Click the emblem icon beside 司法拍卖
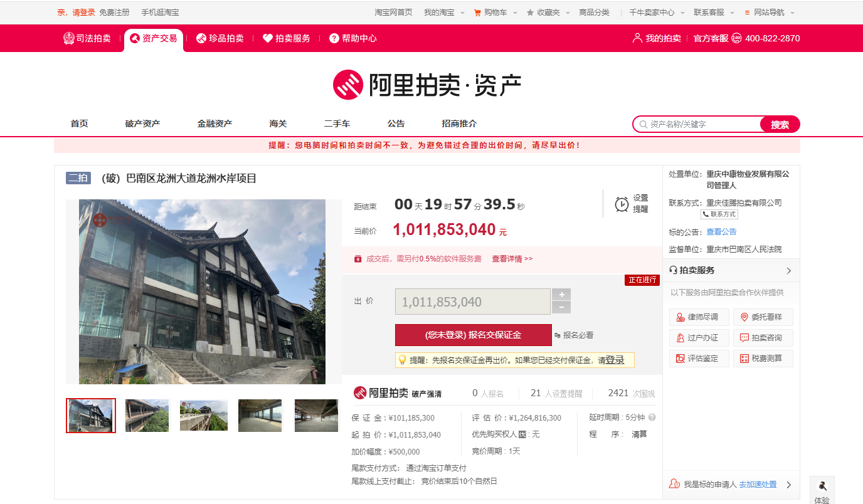The height and width of the screenshot is (504, 863). [69, 38]
